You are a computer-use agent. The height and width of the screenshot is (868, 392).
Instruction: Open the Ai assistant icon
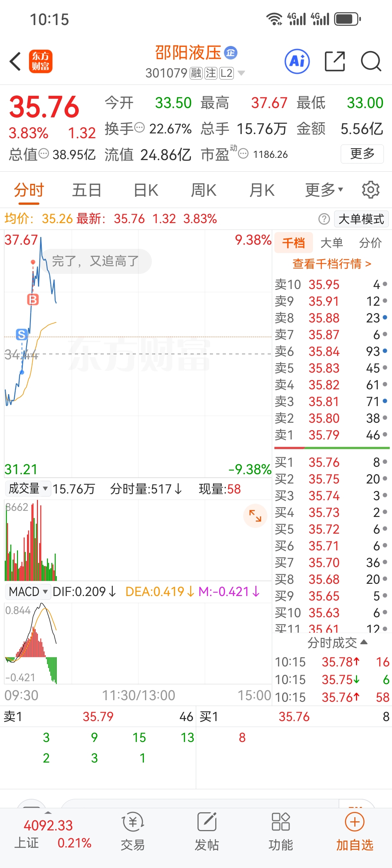[297, 61]
